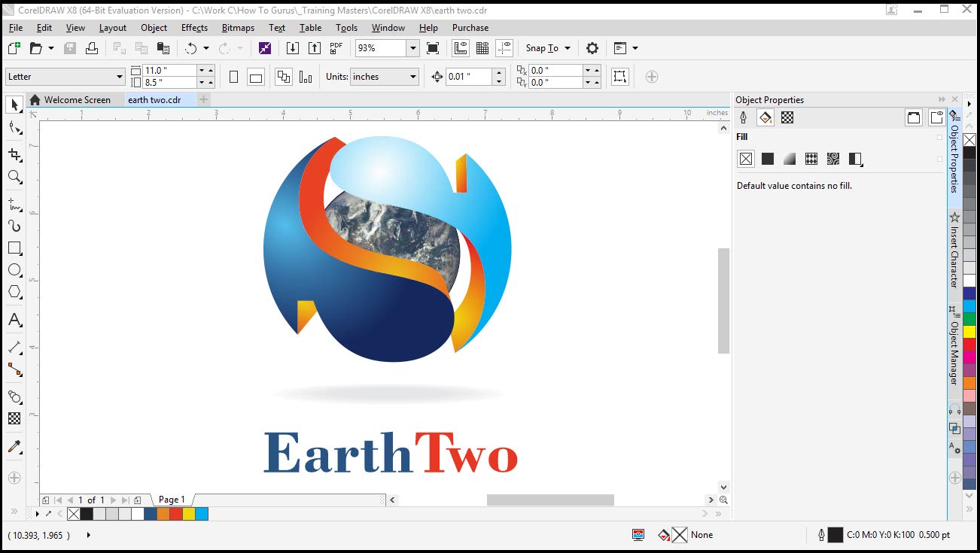The height and width of the screenshot is (553, 980).
Task: Activate the Text tool
Action: (x=14, y=320)
